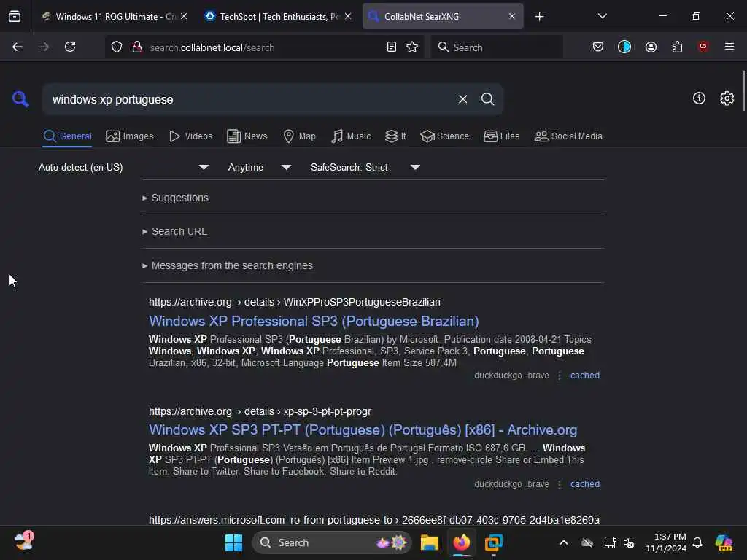
Task: Click the SearXNG magnifier logo
Action: coord(20,99)
